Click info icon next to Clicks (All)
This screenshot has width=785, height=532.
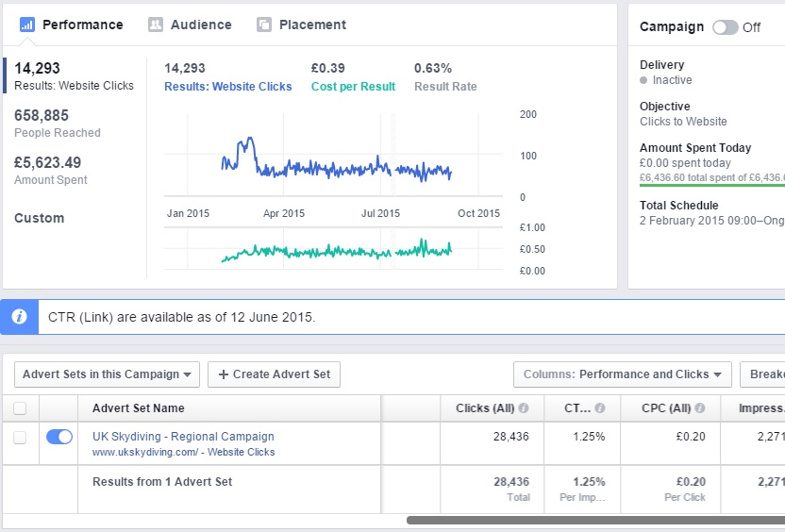click(x=524, y=408)
